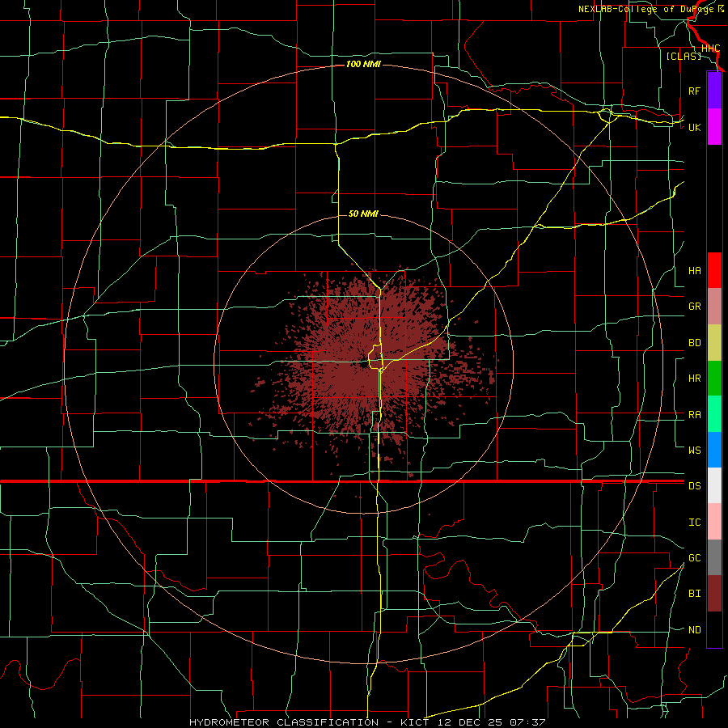Click the radar site center point
The height and width of the screenshot is (728, 728).
(x=363, y=365)
